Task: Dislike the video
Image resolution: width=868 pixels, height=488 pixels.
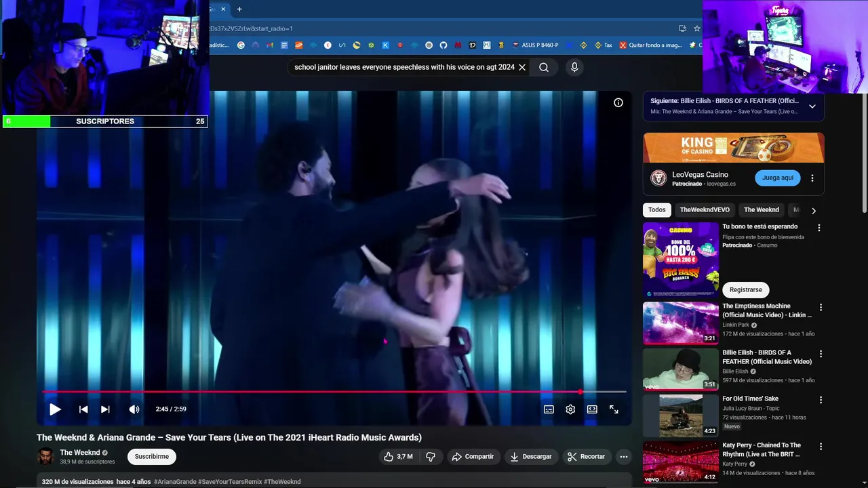Action: 431,457
